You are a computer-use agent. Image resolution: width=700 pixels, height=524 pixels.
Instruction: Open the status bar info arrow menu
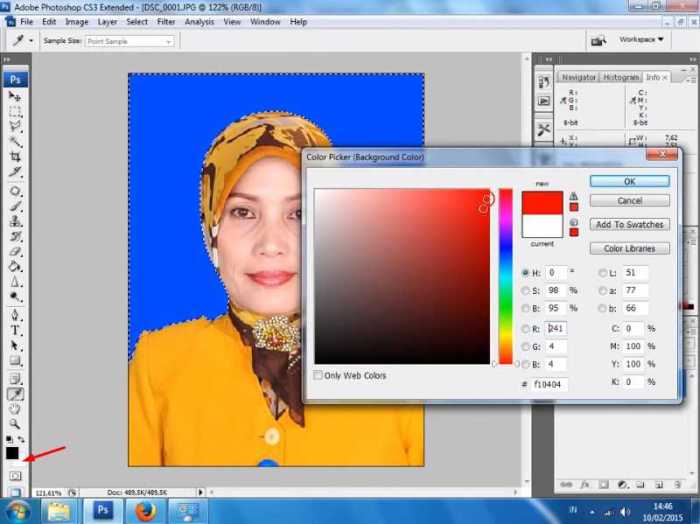(x=200, y=492)
